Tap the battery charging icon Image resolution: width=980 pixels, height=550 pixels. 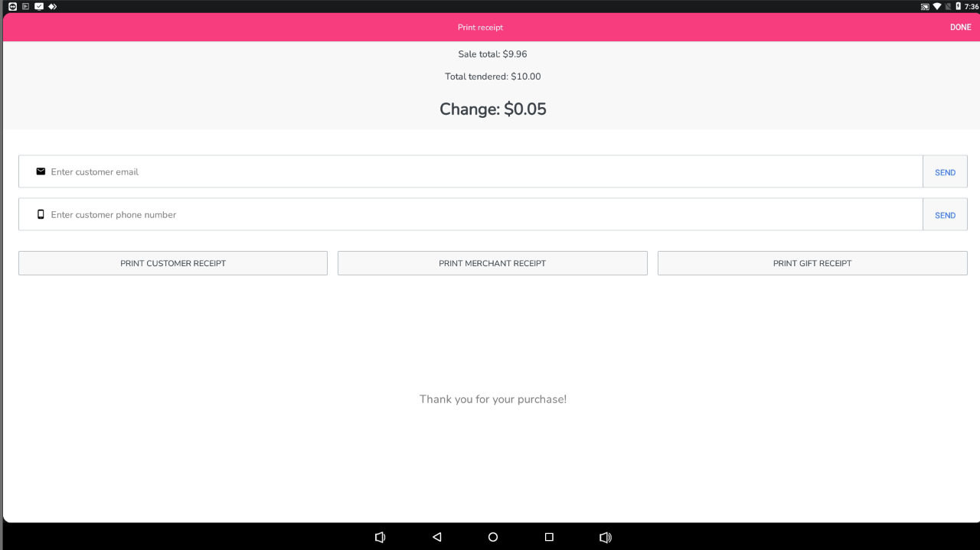tap(958, 6)
